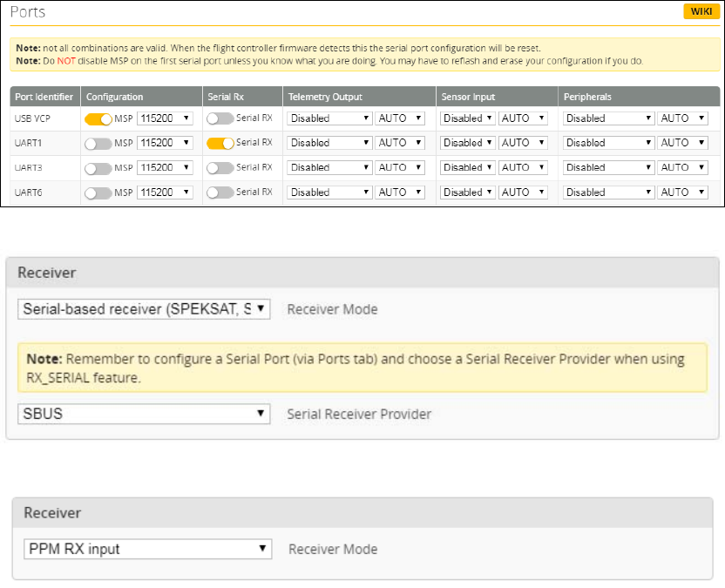This screenshot has height=588, width=725.
Task: Open the SBUS Serial Receiver Provider dropdown
Action: [144, 414]
